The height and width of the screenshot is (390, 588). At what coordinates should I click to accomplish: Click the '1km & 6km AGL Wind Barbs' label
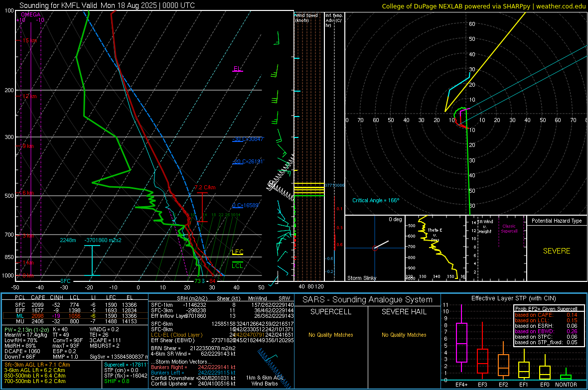click(265, 381)
